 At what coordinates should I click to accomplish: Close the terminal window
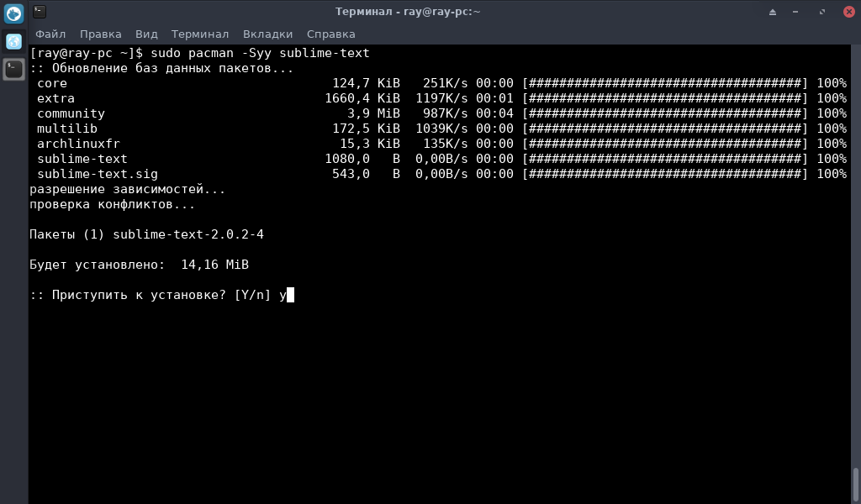[x=848, y=12]
